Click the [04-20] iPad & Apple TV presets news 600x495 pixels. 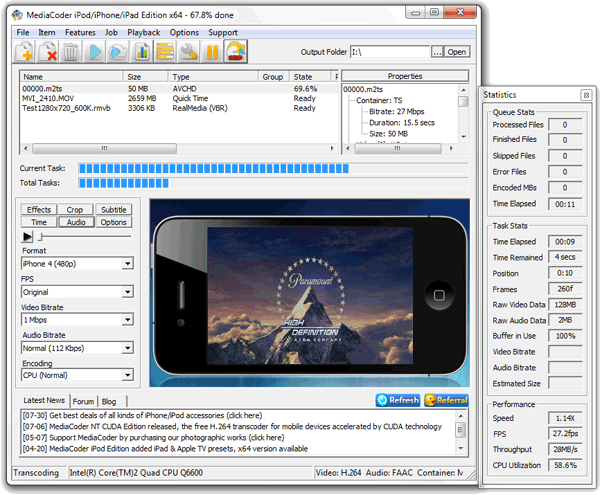coord(165,449)
